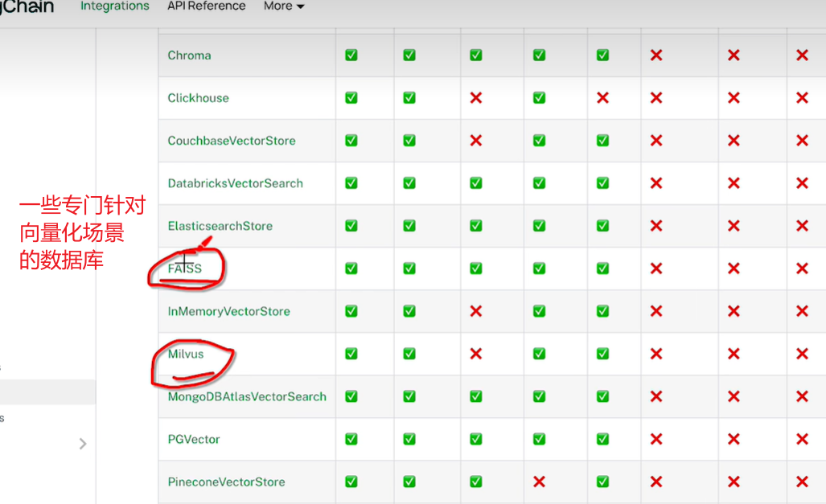Click first green checkmark in FAISS row
The height and width of the screenshot is (504, 826).
[351, 268]
